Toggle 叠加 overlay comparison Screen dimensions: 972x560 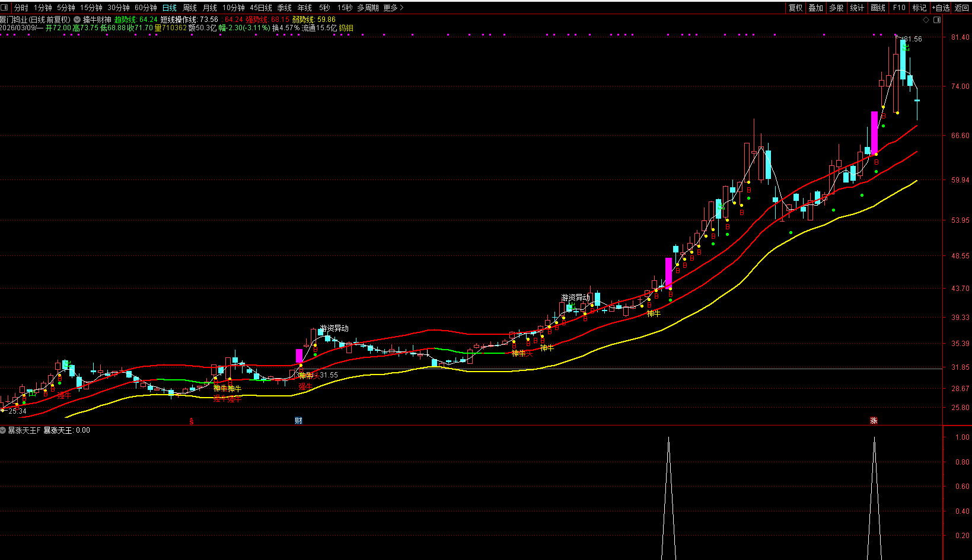(x=816, y=8)
